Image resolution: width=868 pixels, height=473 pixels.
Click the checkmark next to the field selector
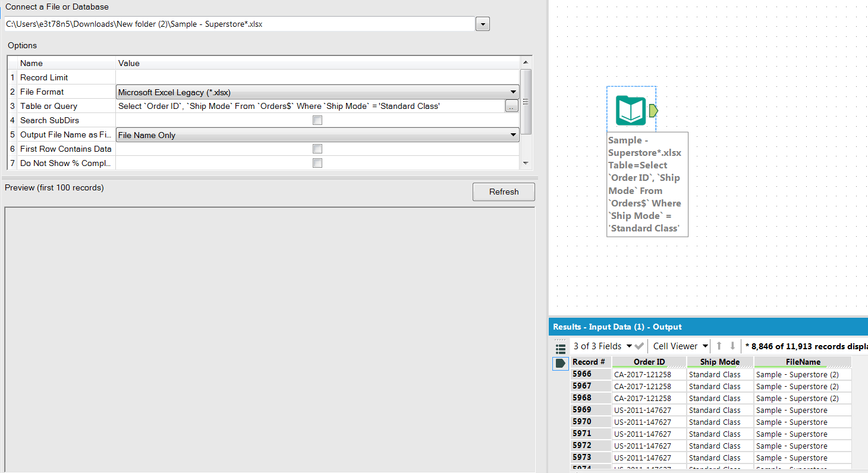[640, 346]
